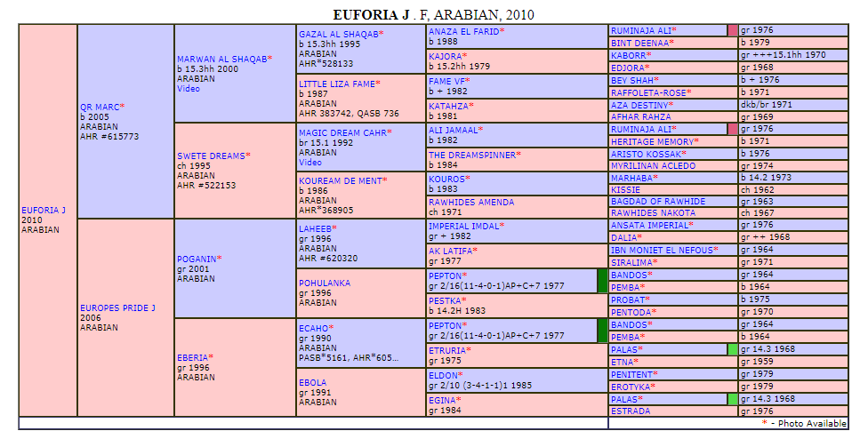Image resolution: width=868 pixels, height=447 pixels.
Task: Open the Euforia J root horse link
Action: click(x=43, y=210)
